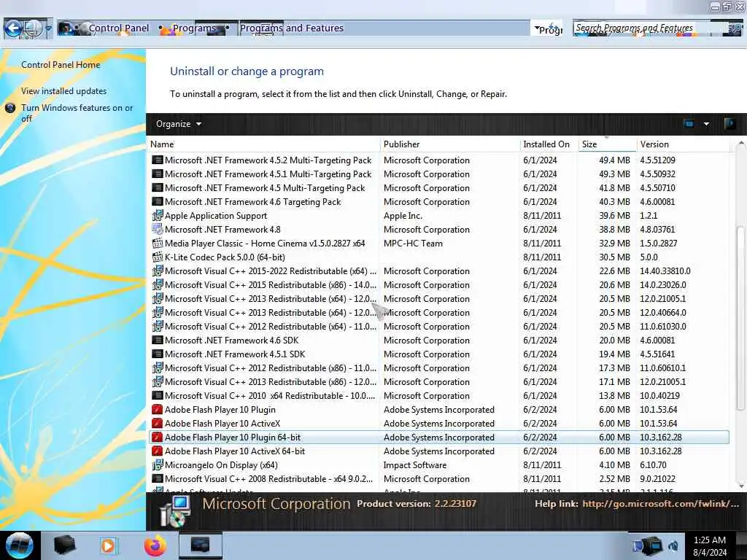747x560 pixels.
Task: Click icon of .NET Framework 4.5.1 Multi-Targeting Pack
Action: [158, 174]
